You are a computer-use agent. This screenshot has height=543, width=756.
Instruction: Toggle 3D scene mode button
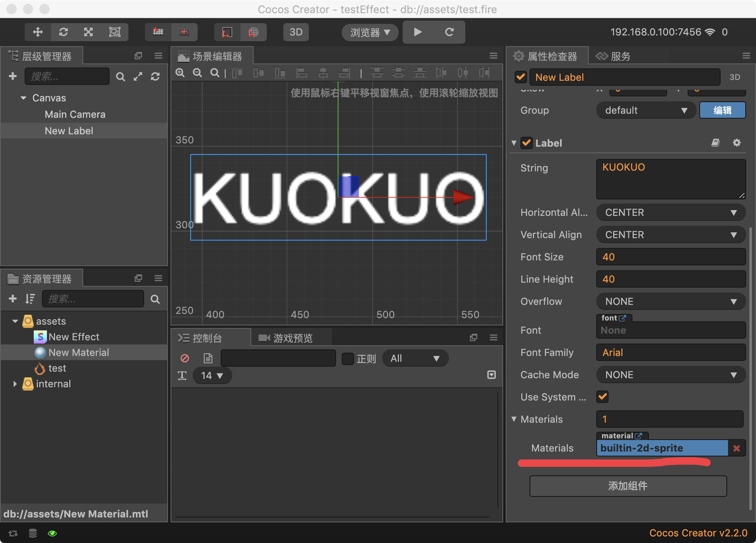296,32
